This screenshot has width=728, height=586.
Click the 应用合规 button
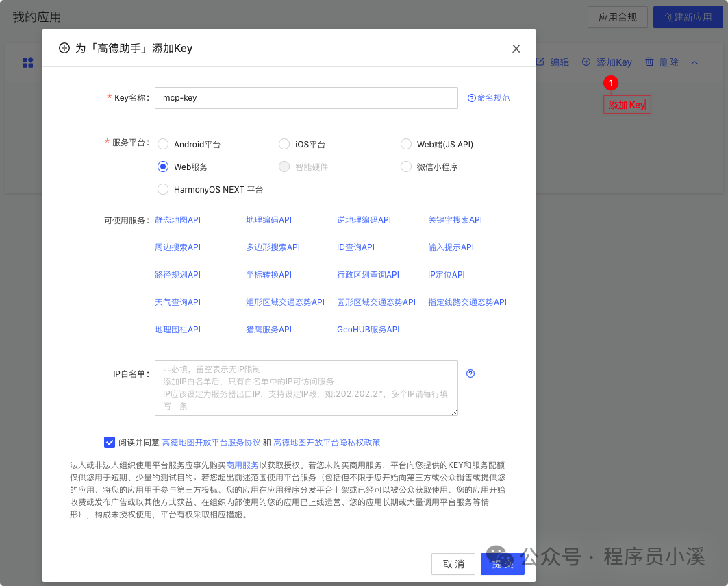[617, 17]
